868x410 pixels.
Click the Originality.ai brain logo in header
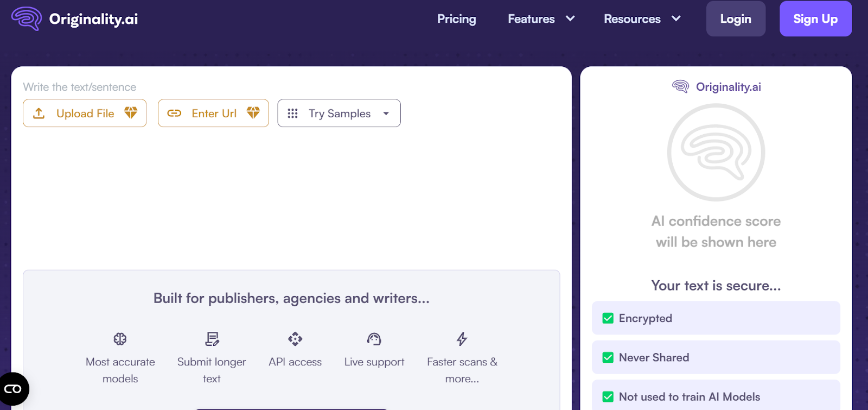[27, 18]
